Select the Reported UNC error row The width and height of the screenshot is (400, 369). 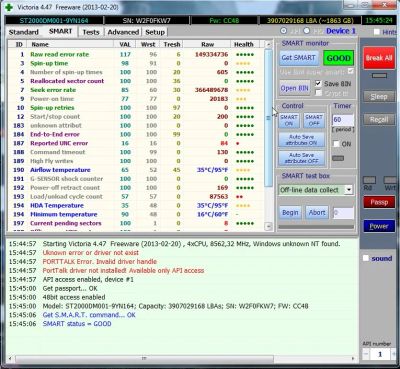tap(136, 143)
